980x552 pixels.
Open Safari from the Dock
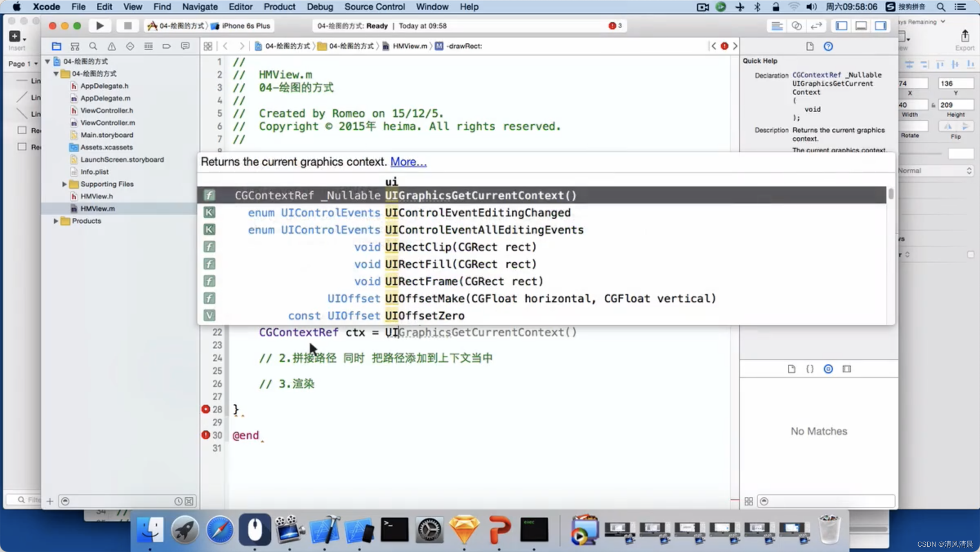point(220,530)
